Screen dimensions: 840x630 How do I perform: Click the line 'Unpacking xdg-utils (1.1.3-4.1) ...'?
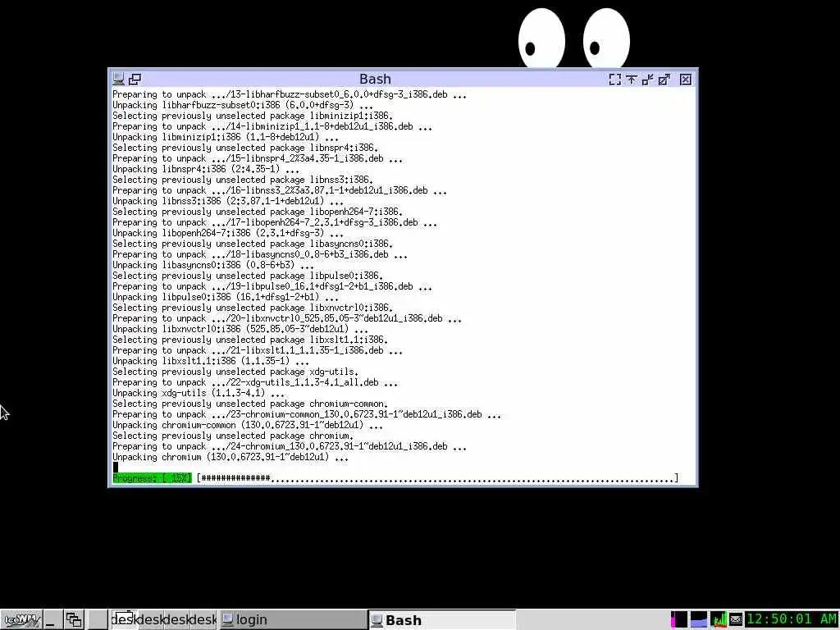coord(199,393)
